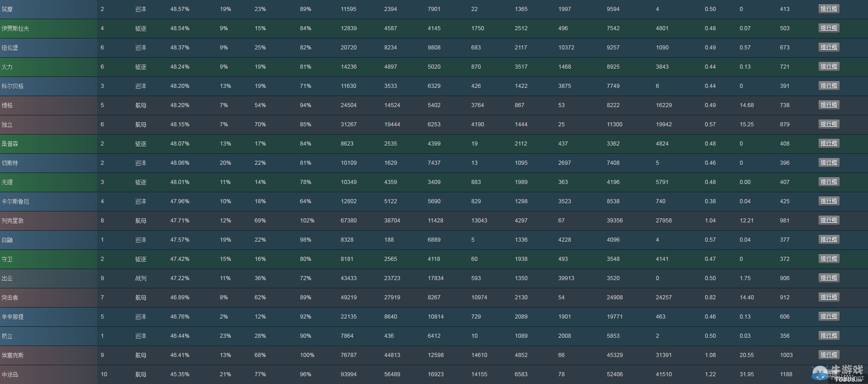Open the 排行榜 for 埃塞克斯
868x384 pixels.
829,355
